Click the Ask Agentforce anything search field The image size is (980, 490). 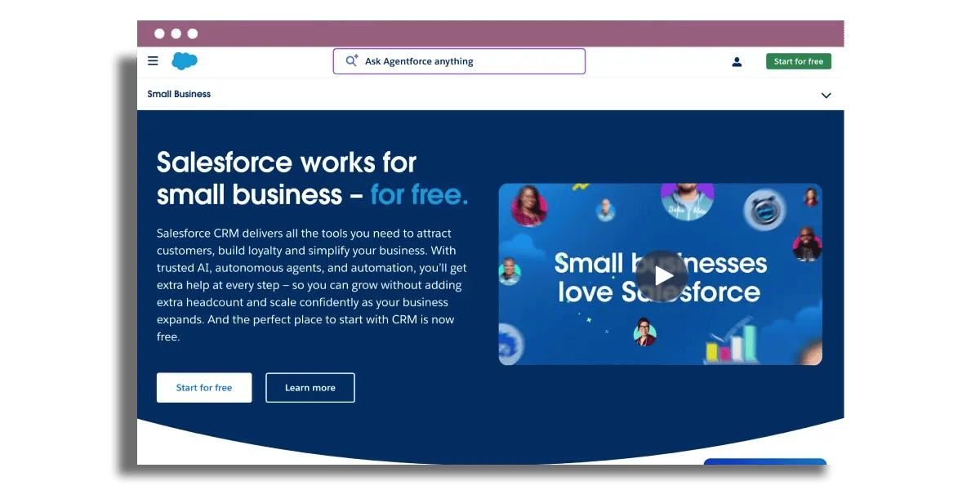click(459, 60)
